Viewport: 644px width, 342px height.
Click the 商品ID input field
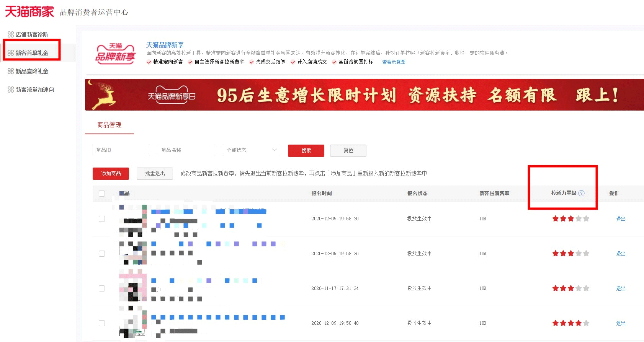(x=121, y=150)
